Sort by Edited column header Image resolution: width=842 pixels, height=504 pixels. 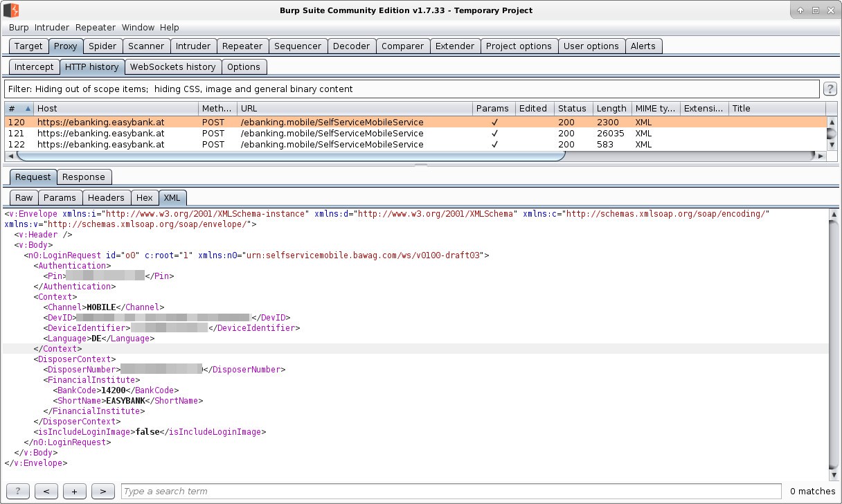point(534,109)
